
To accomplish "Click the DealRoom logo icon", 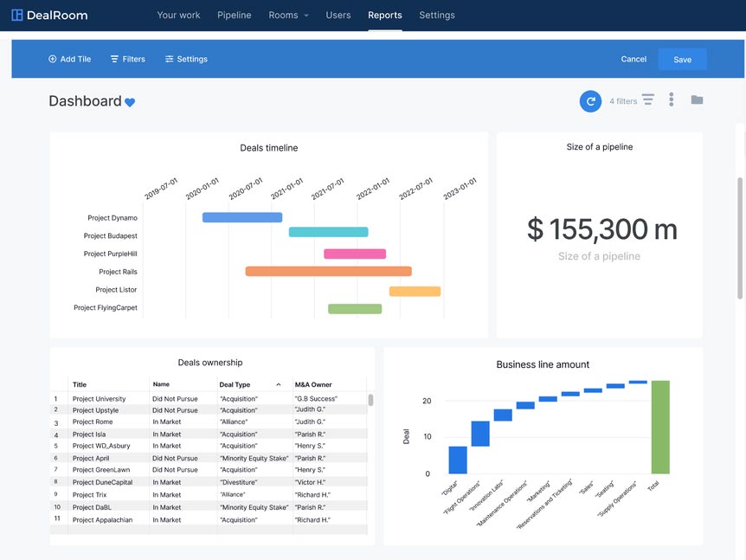I will tap(17, 16).
